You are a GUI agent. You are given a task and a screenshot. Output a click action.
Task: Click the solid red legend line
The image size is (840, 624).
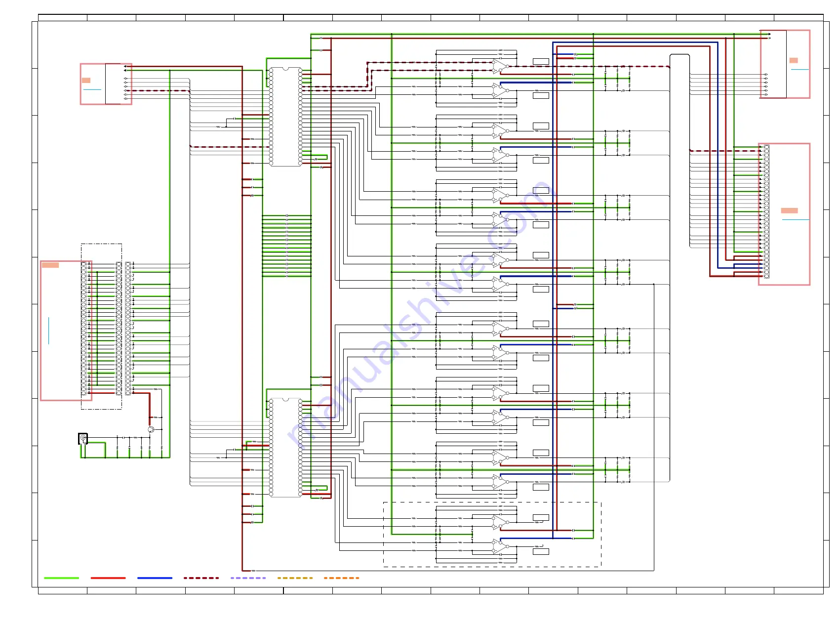(108, 578)
